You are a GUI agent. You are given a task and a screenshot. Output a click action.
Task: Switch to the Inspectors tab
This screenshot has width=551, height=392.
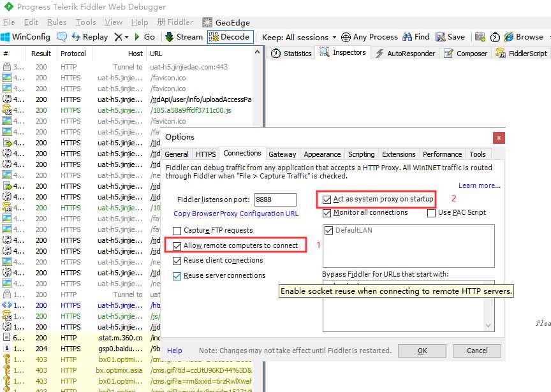[343, 53]
